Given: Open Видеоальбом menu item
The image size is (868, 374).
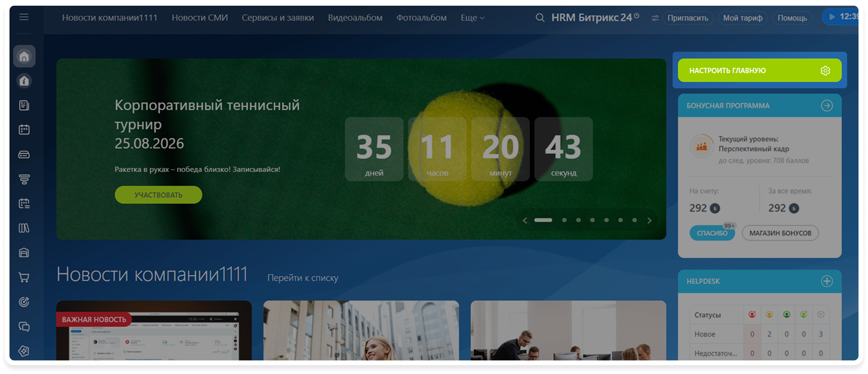Looking at the screenshot, I should tap(355, 18).
